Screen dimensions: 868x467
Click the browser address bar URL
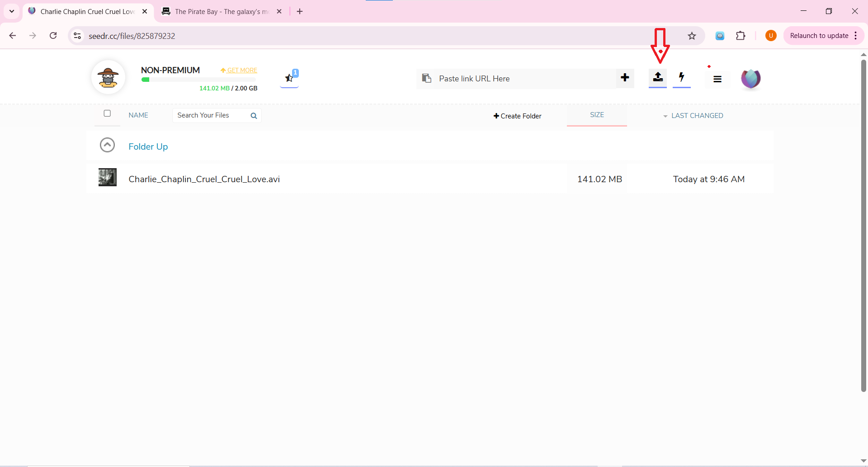tap(132, 36)
